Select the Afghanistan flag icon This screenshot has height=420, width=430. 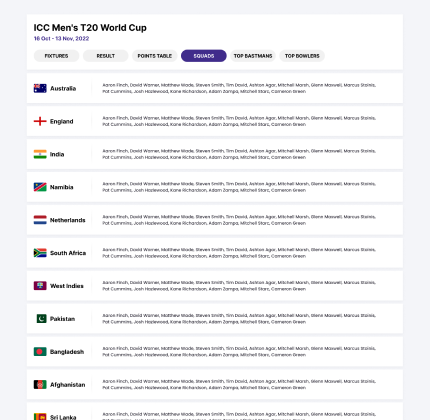coord(40,385)
